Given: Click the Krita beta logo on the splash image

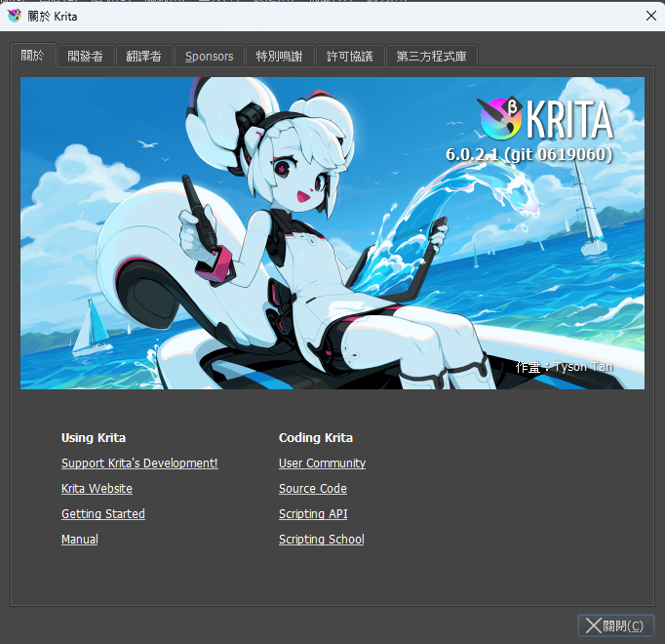Looking at the screenshot, I should pos(500,118).
